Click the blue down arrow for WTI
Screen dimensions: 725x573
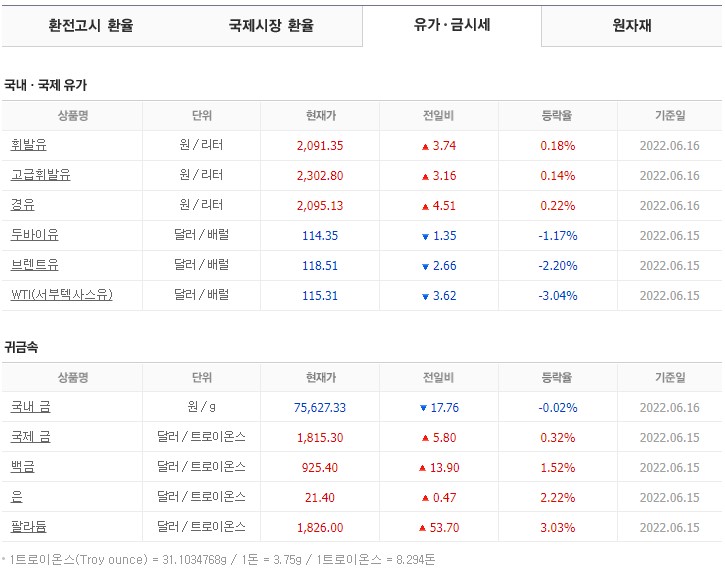tap(425, 297)
